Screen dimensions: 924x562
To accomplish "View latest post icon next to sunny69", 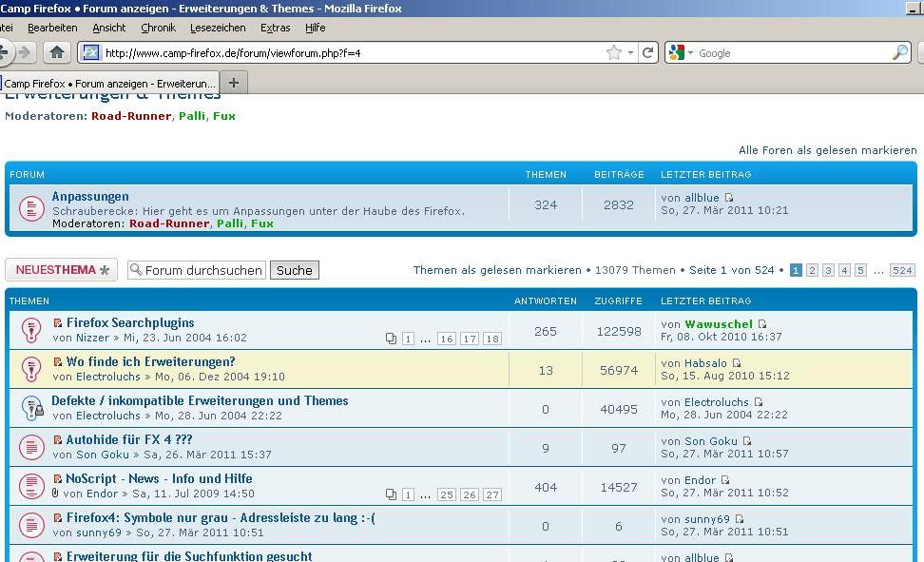I will pyautogui.click(x=740, y=518).
